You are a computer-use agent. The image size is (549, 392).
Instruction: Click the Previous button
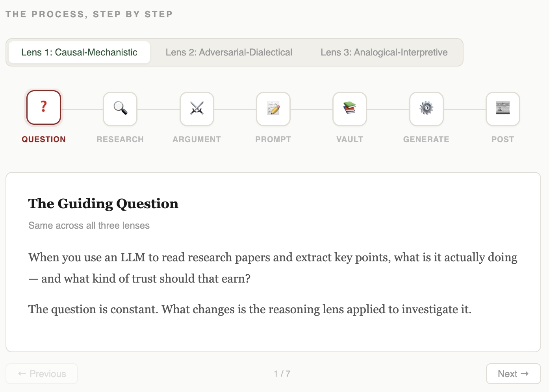click(42, 374)
